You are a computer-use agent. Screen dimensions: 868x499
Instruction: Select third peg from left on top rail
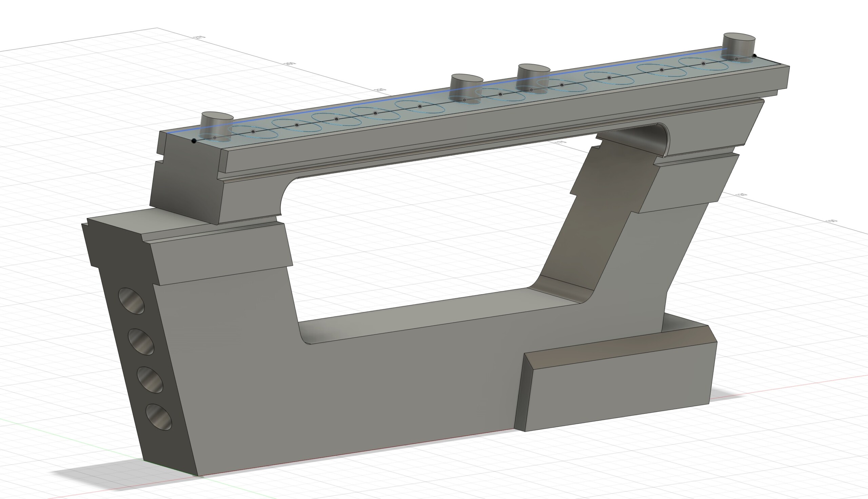tap(533, 74)
